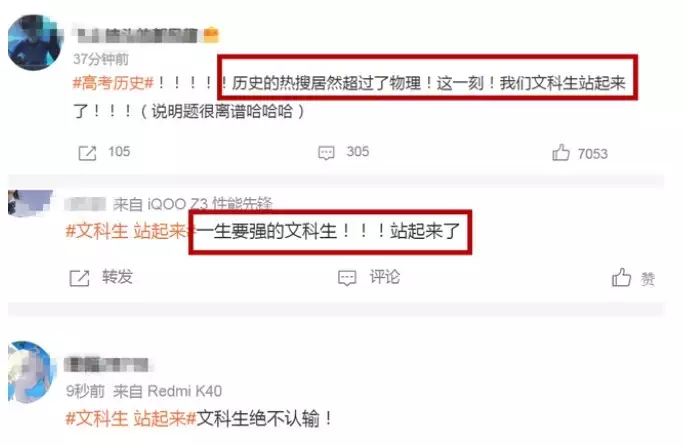Open the first poster's avatar
Screen dimensions: 684x446
pos(35,42)
